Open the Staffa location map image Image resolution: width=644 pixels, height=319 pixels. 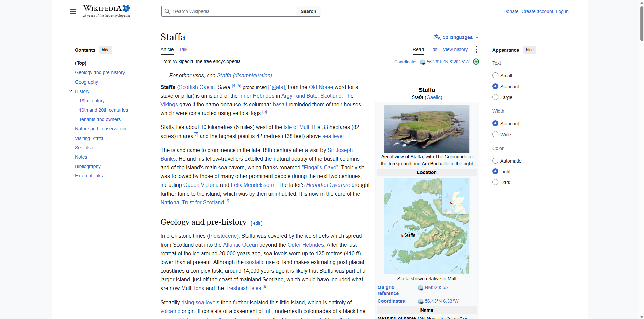(427, 226)
